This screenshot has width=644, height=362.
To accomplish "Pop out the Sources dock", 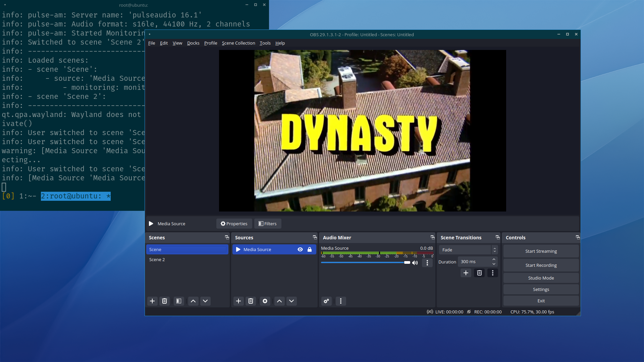I will (315, 237).
